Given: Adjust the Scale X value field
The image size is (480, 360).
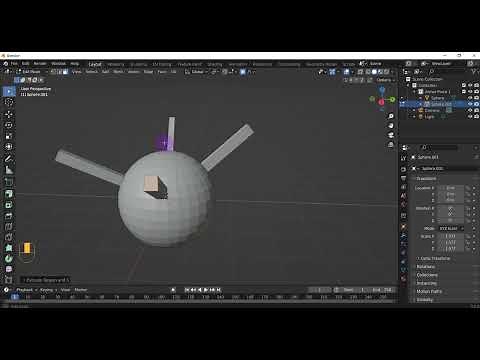Looking at the screenshot, I should coord(451,236).
